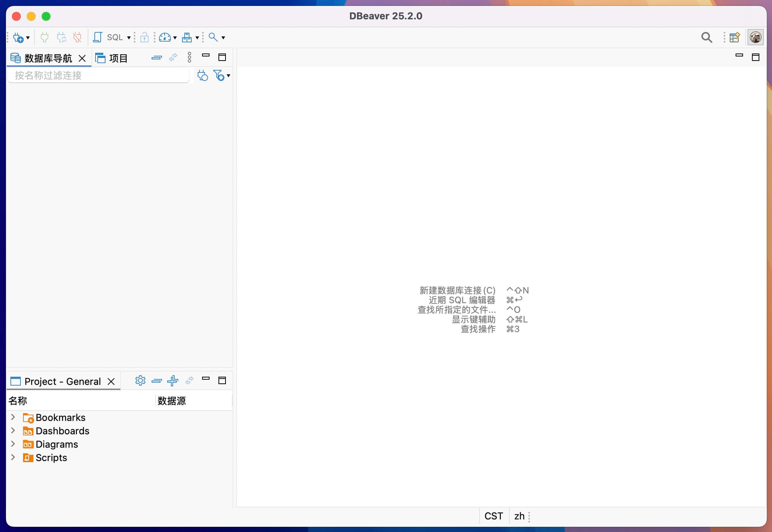Expand the funnel filter dropdown arrow
The height and width of the screenshot is (532, 772).
click(228, 76)
